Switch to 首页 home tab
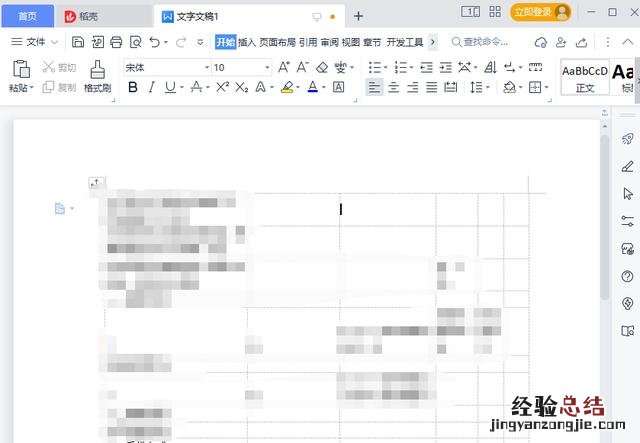 pyautogui.click(x=28, y=16)
